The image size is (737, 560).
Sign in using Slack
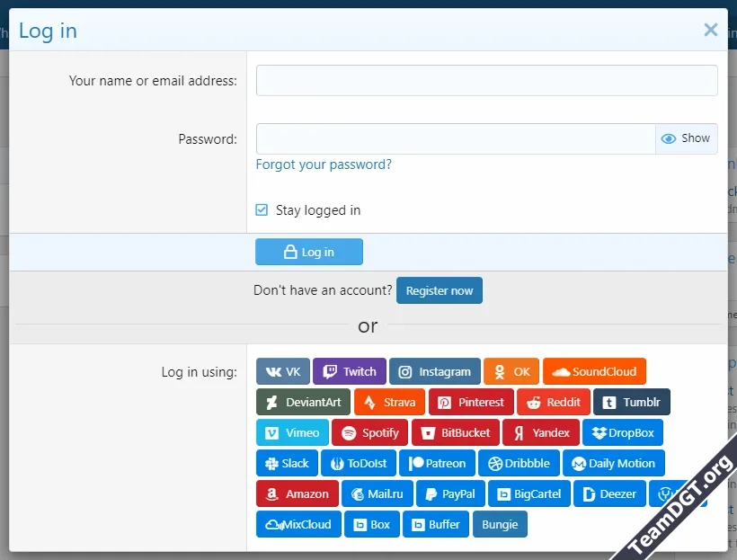287,463
